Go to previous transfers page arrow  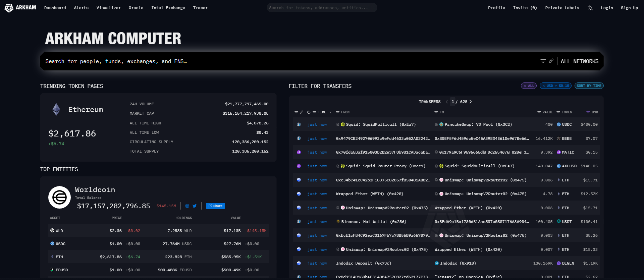[447, 102]
